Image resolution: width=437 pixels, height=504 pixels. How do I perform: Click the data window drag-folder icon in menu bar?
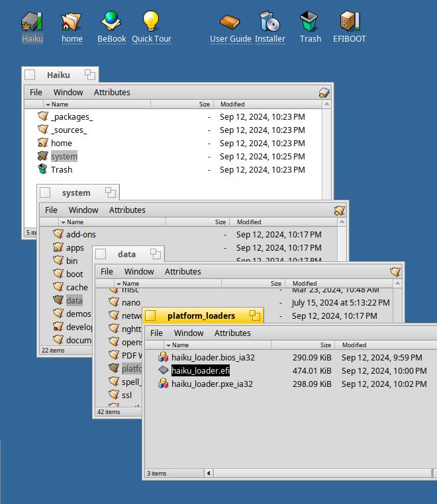click(395, 272)
